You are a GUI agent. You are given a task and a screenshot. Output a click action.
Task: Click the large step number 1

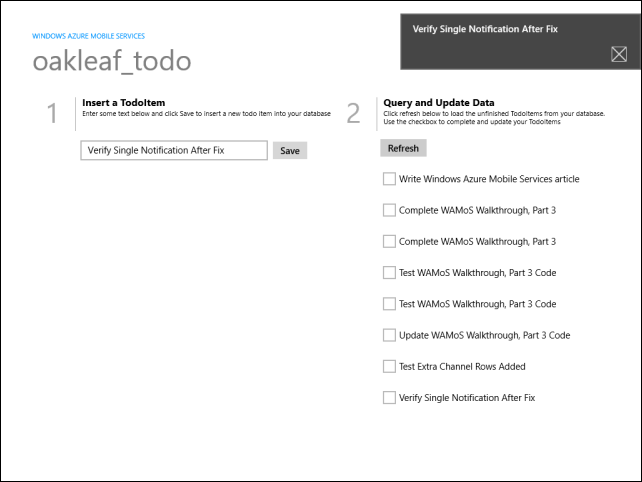(53, 114)
